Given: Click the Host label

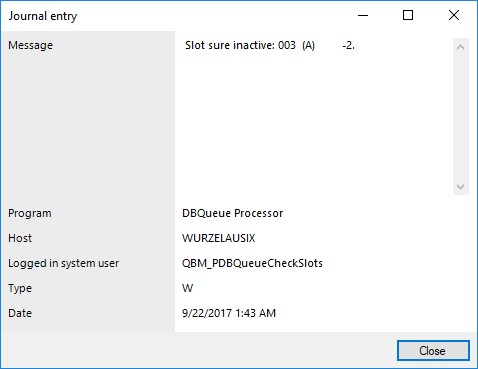Looking at the screenshot, I should click(20, 238).
